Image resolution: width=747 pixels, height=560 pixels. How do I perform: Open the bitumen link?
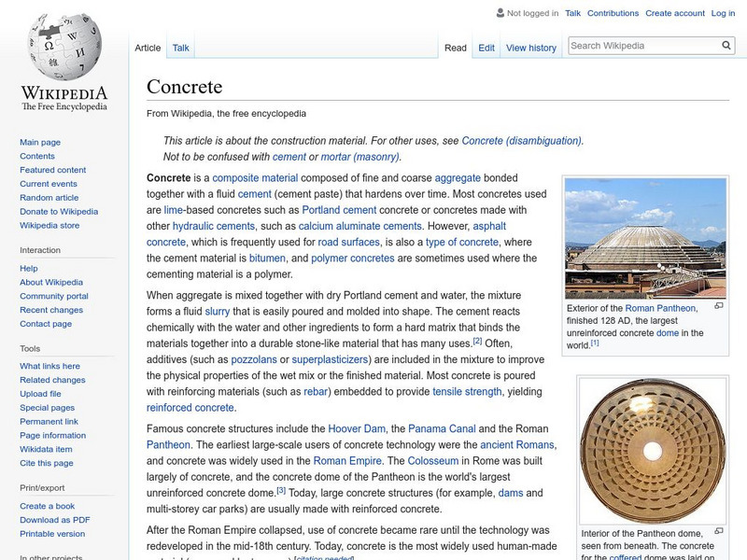(x=267, y=259)
